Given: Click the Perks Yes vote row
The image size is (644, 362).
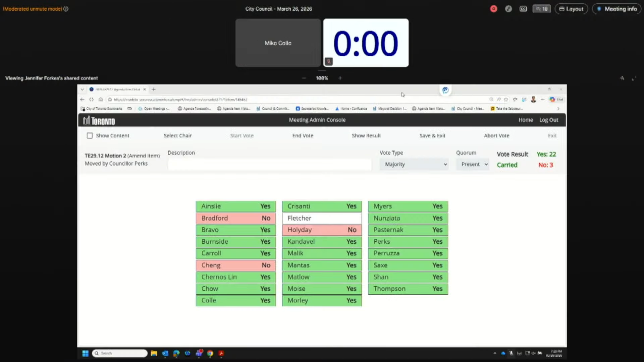Looking at the screenshot, I should (x=408, y=242).
